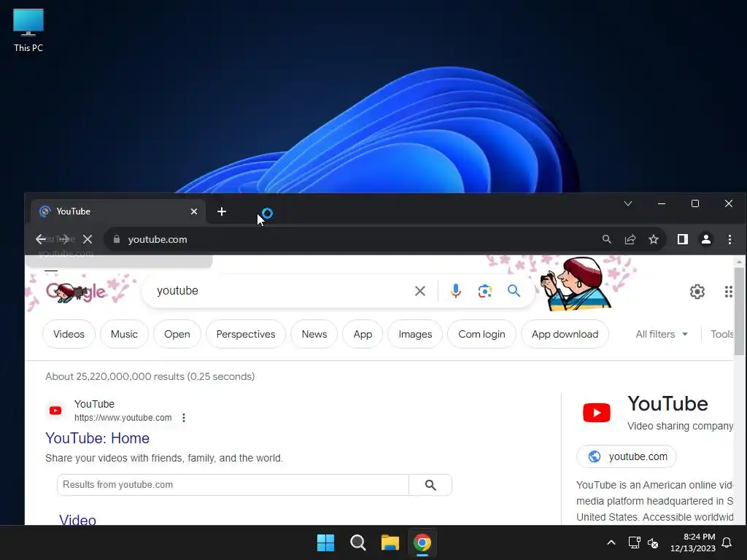The height and width of the screenshot is (560, 747).
Task: Open File Explorer from the taskbar
Action: click(x=390, y=542)
